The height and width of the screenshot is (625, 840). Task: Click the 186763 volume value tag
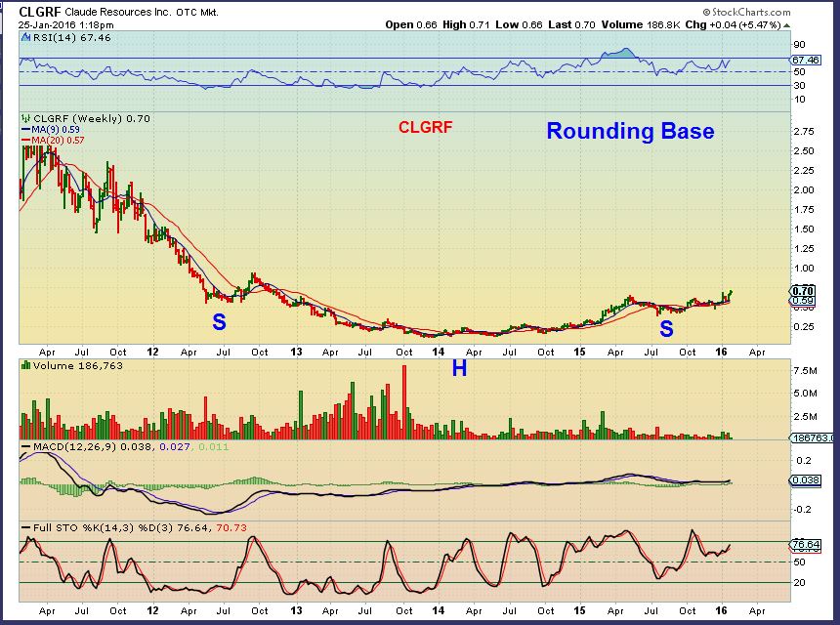(812, 438)
